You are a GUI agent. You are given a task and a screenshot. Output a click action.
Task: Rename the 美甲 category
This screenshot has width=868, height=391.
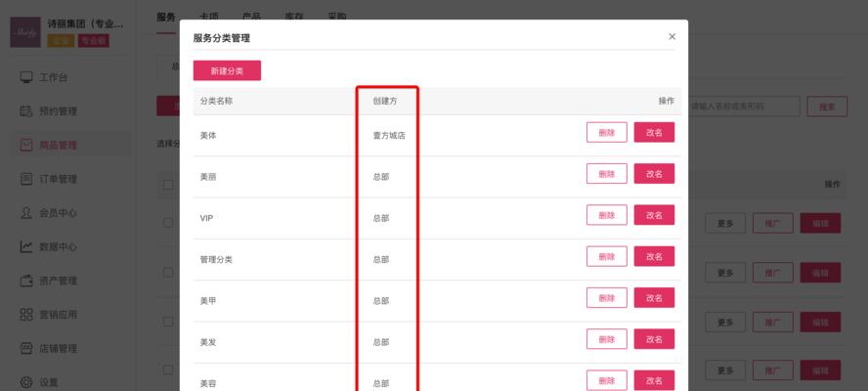click(x=654, y=297)
